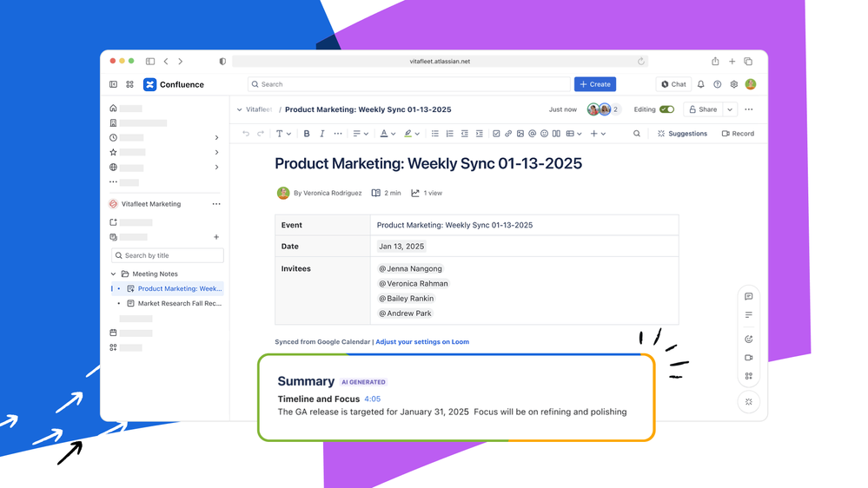Toggle bold formatting

click(306, 134)
